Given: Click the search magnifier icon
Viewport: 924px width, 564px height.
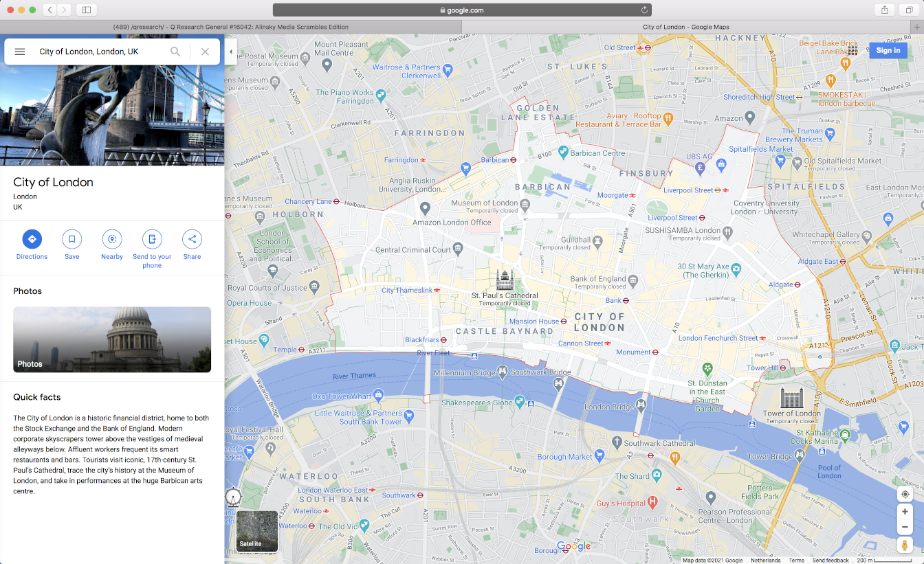Looking at the screenshot, I should [x=175, y=52].
